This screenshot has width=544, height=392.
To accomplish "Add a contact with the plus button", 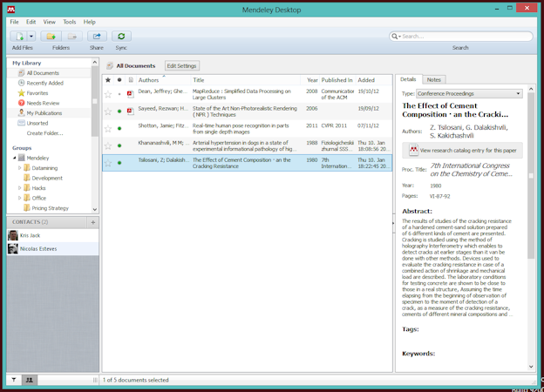I will 93,222.
